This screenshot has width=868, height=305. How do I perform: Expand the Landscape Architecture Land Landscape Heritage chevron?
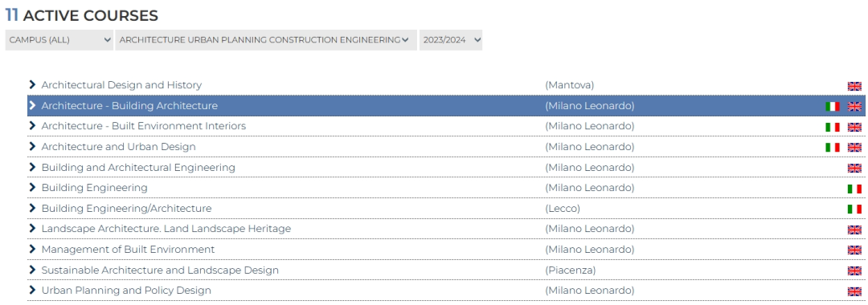click(32, 228)
